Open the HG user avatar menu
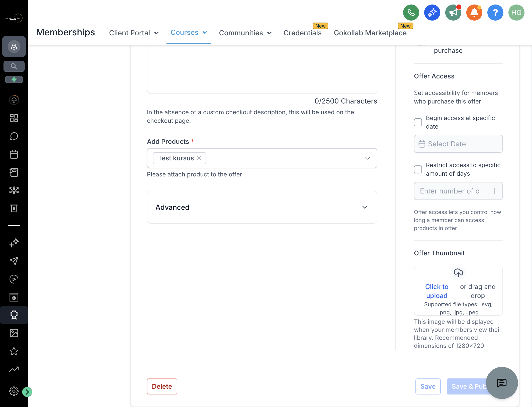Viewport: 532px width, 407px height. [516, 13]
